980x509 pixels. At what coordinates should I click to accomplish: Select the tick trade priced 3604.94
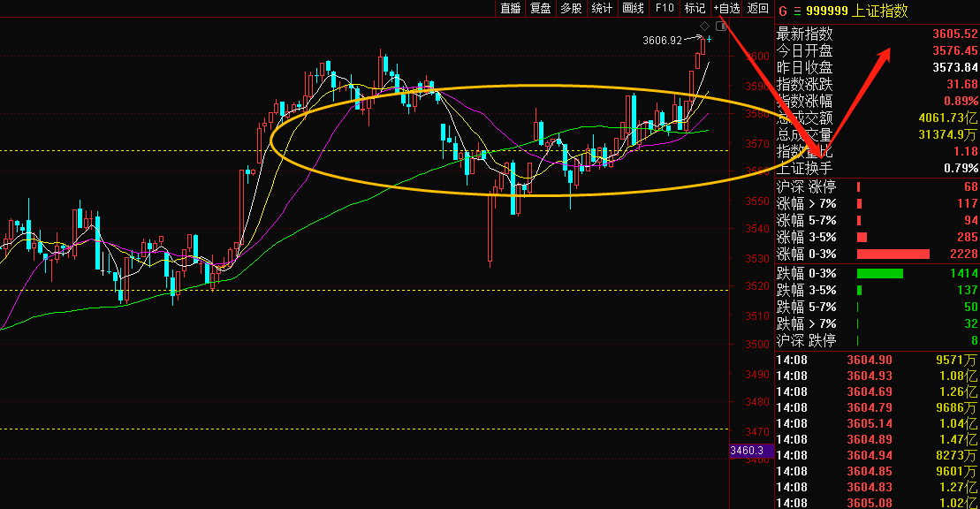877,456
